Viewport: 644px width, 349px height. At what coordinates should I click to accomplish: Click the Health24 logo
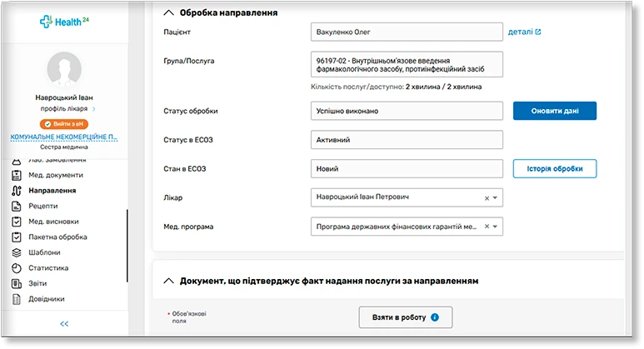(64, 22)
